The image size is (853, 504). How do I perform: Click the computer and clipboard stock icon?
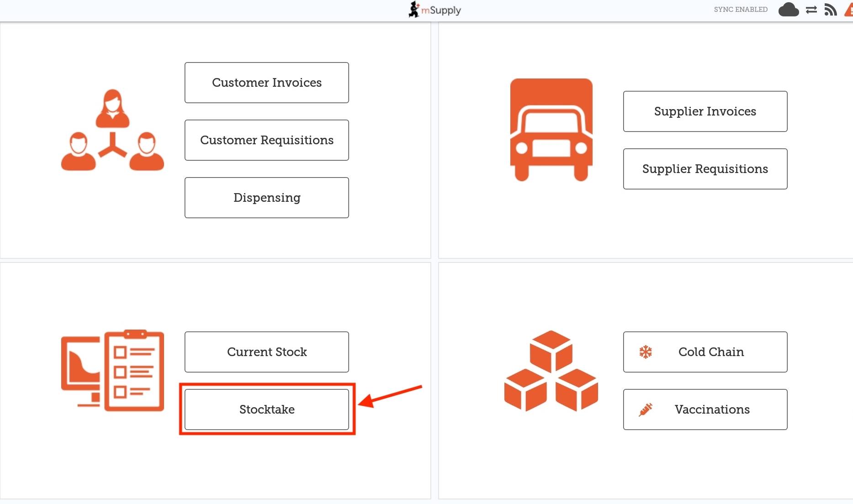112,371
